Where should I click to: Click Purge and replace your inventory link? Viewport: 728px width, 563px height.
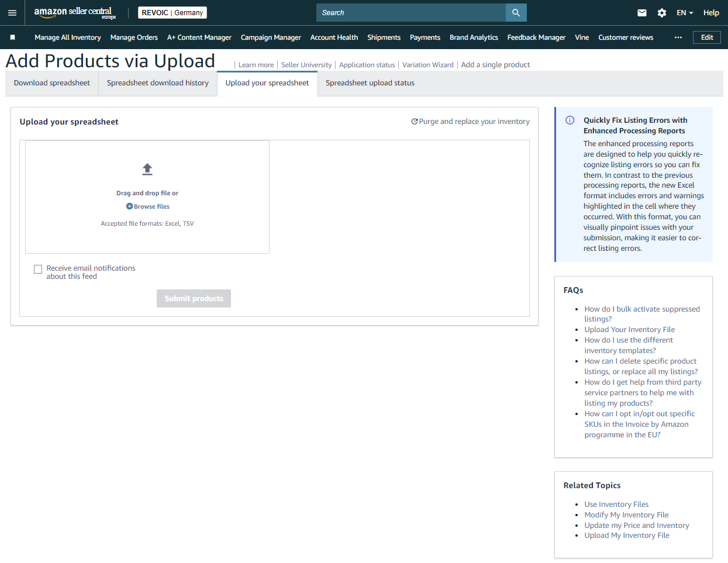[x=471, y=122]
